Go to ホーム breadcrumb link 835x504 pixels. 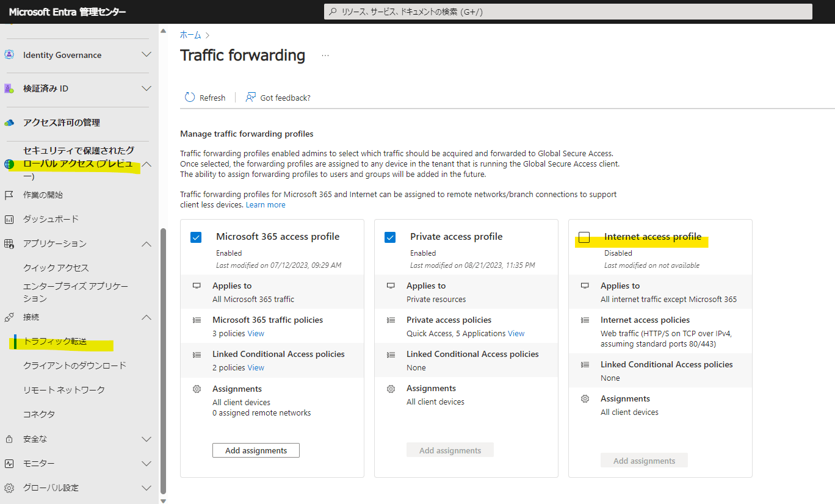[x=190, y=35]
